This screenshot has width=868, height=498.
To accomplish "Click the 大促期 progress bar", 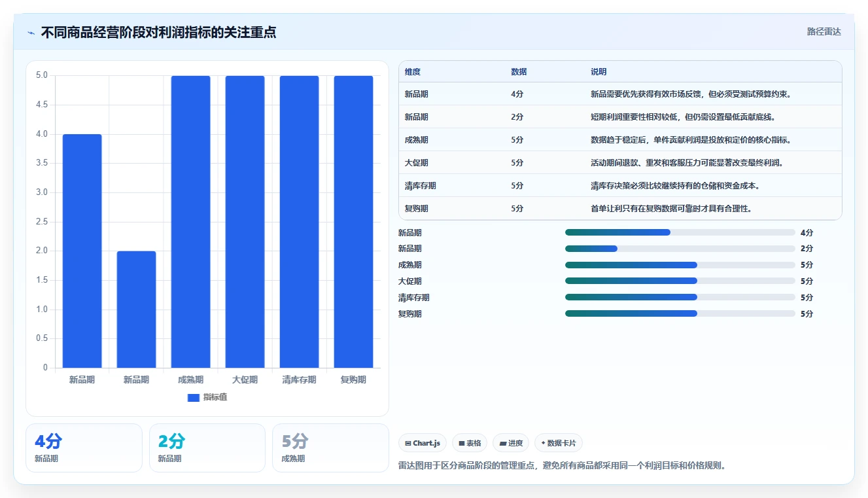I will 680,281.
